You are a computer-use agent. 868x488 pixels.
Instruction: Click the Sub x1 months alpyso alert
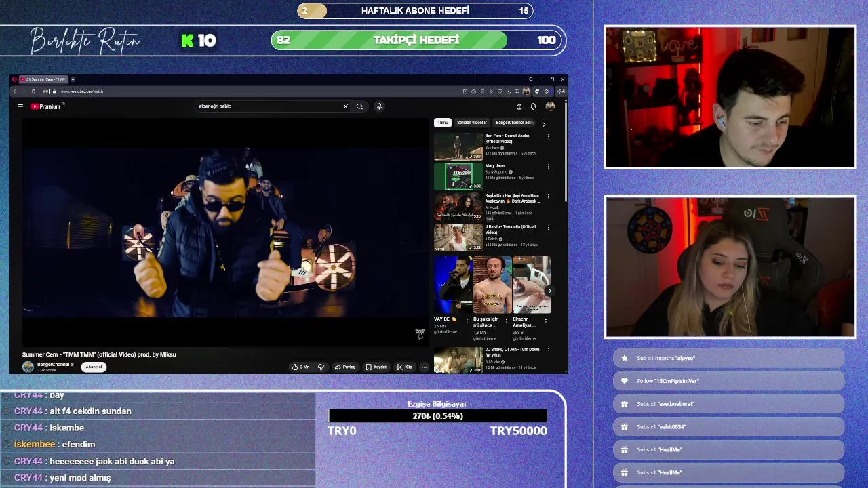click(x=729, y=358)
